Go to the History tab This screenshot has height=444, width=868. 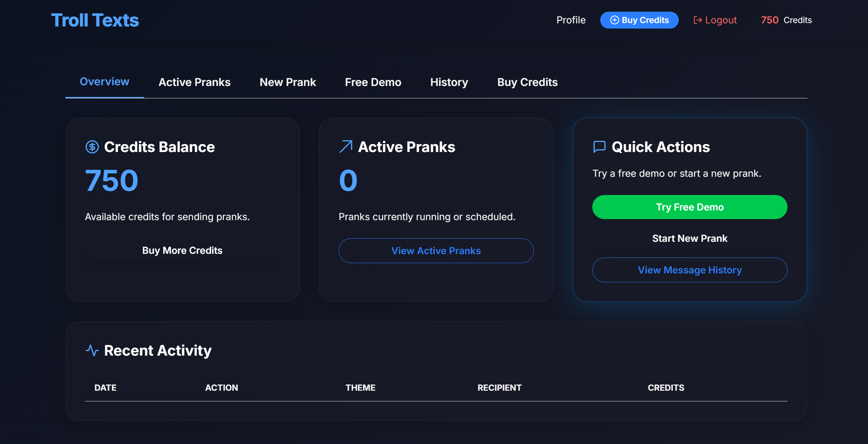pyautogui.click(x=449, y=83)
